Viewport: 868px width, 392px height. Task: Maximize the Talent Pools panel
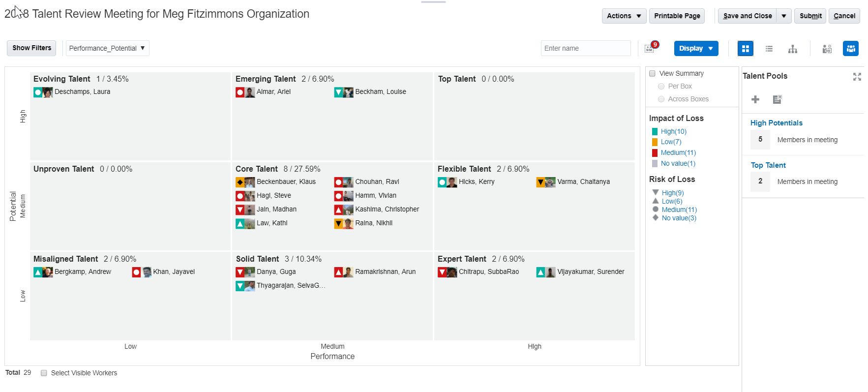(x=857, y=77)
